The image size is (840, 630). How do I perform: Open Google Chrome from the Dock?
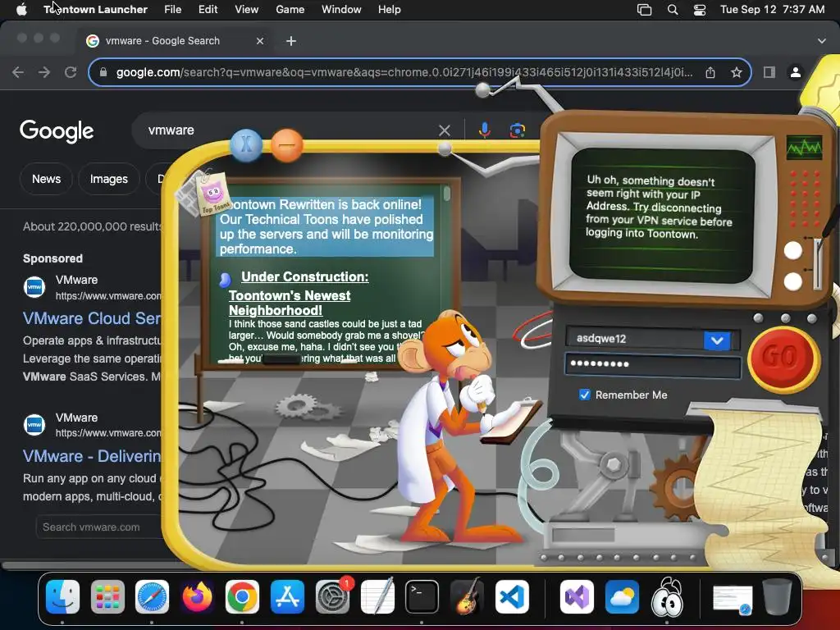242,597
